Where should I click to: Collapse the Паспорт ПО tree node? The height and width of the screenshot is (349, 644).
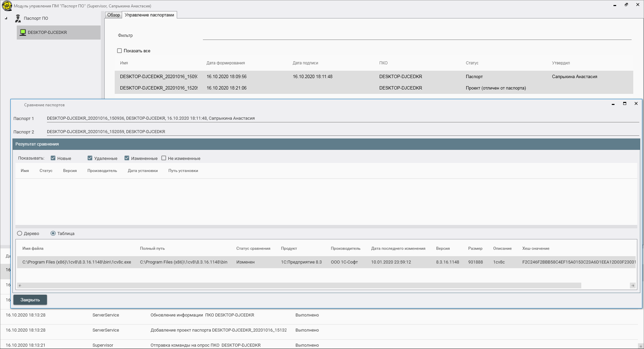point(6,18)
